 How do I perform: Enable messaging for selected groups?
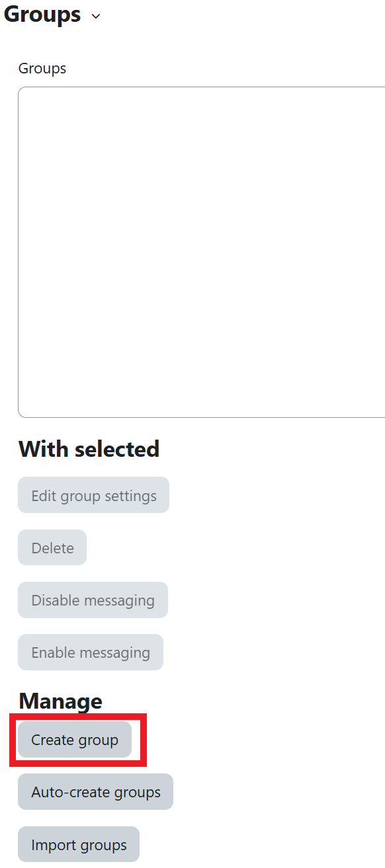click(90, 652)
